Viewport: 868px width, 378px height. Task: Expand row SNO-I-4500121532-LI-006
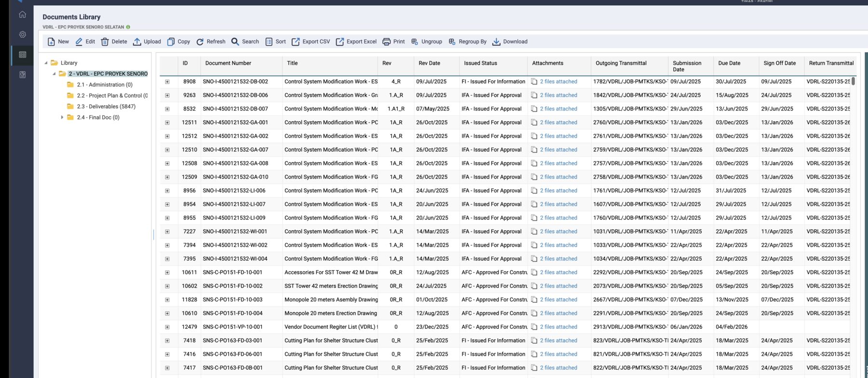(167, 191)
